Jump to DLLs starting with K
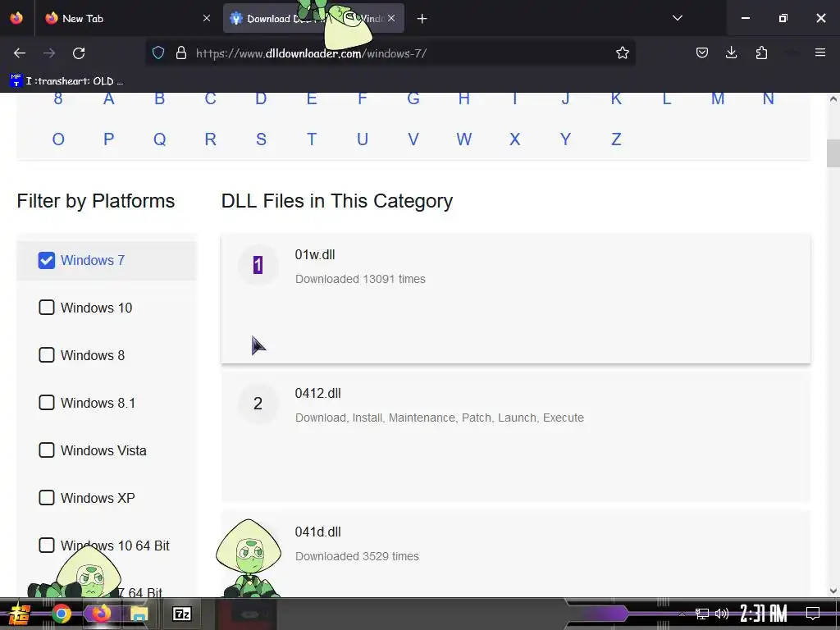The width and height of the screenshot is (840, 630). pos(616,98)
